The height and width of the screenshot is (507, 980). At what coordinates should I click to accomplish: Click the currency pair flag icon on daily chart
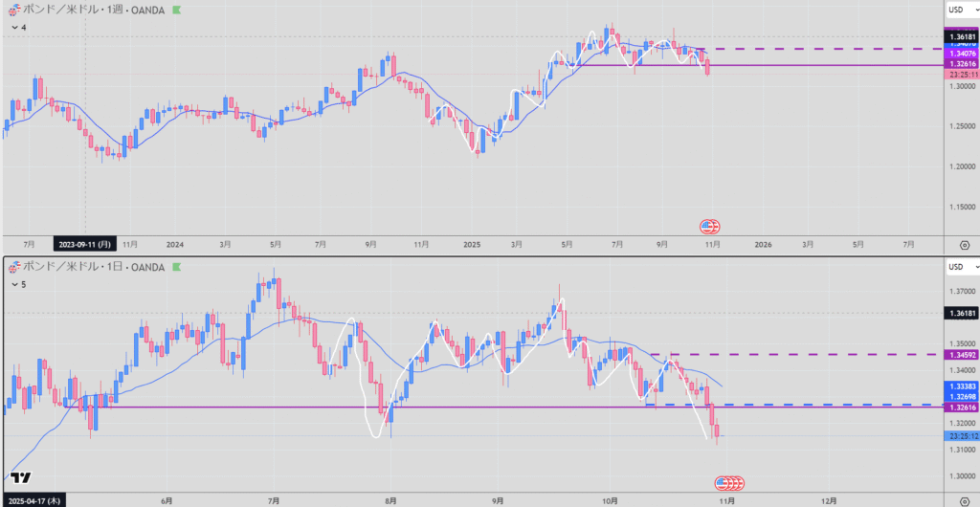pyautogui.click(x=11, y=267)
